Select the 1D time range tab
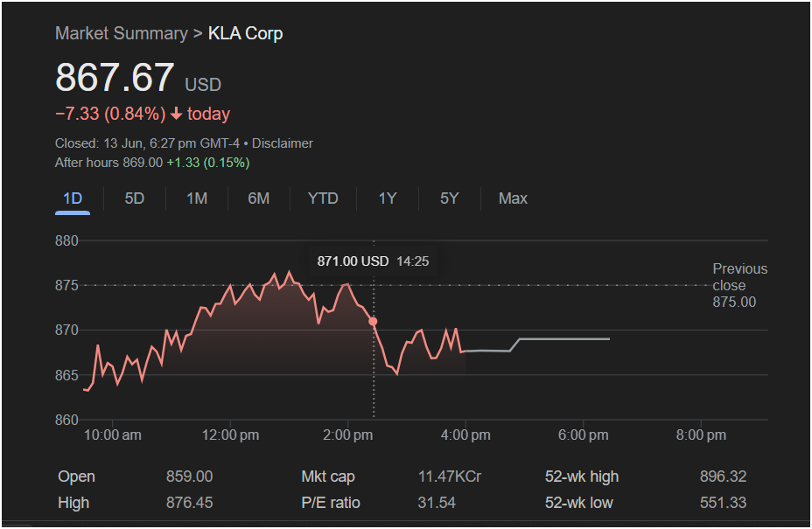 click(x=73, y=198)
